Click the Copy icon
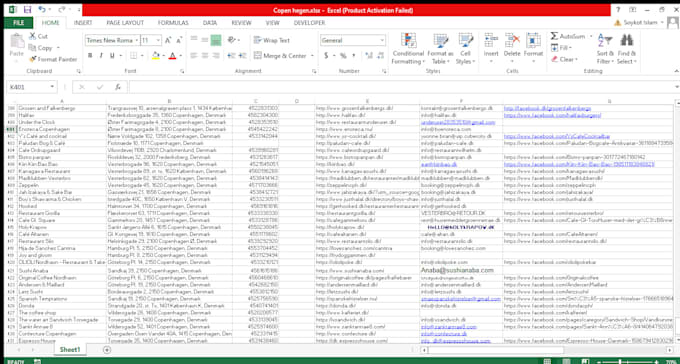The image size is (680, 364). (x=32, y=48)
